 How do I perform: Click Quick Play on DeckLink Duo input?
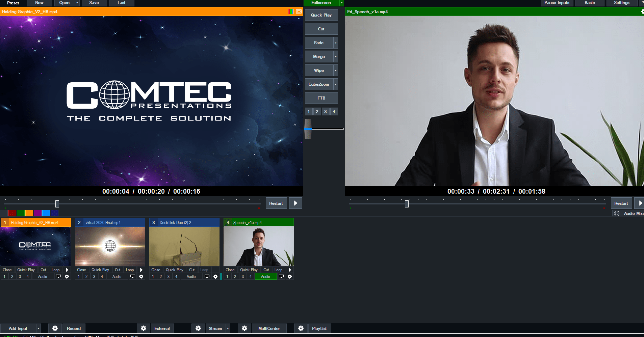pyautogui.click(x=175, y=270)
